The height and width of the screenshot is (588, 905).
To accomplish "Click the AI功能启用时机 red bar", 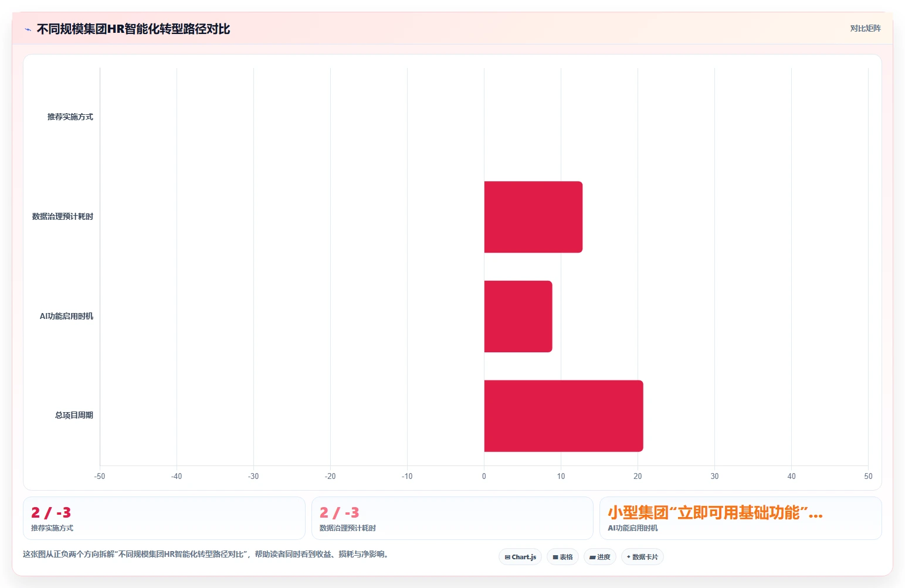I will click(518, 317).
